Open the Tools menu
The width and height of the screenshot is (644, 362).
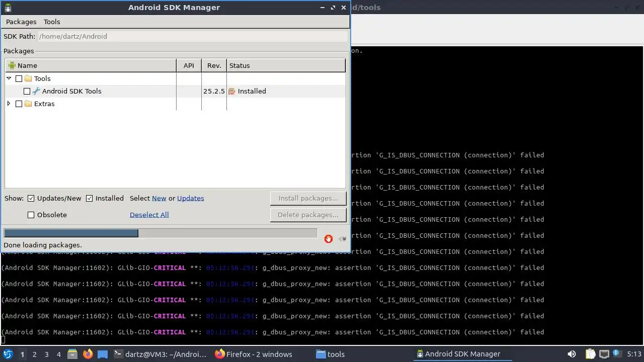pos(52,22)
